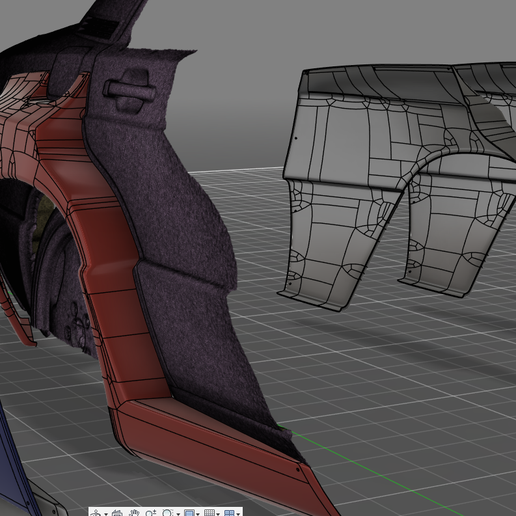
Task: Activate the Pan hand tool
Action: (x=134, y=513)
